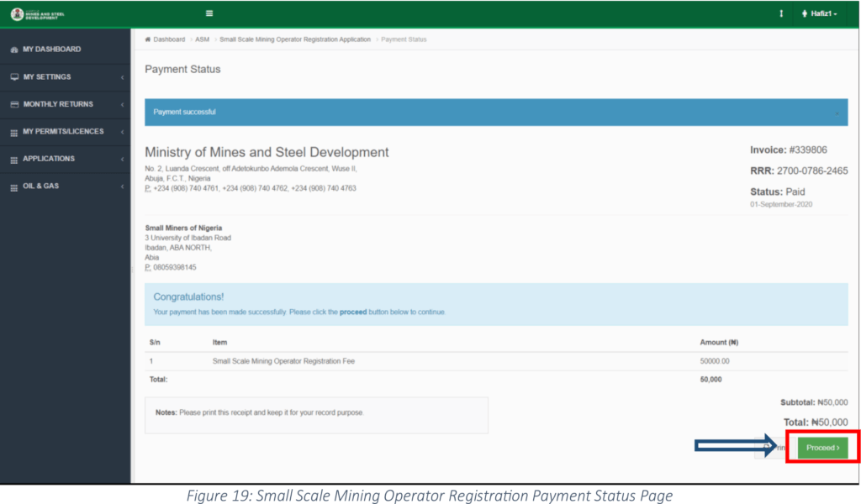Viewport: 861px width, 504px height.
Task: Click the Monthly Returns card icon
Action: click(x=13, y=105)
